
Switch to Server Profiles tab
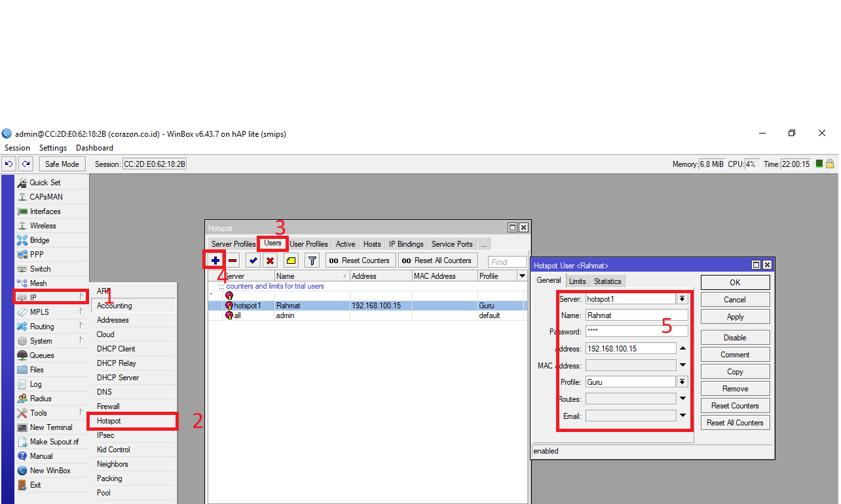[233, 244]
